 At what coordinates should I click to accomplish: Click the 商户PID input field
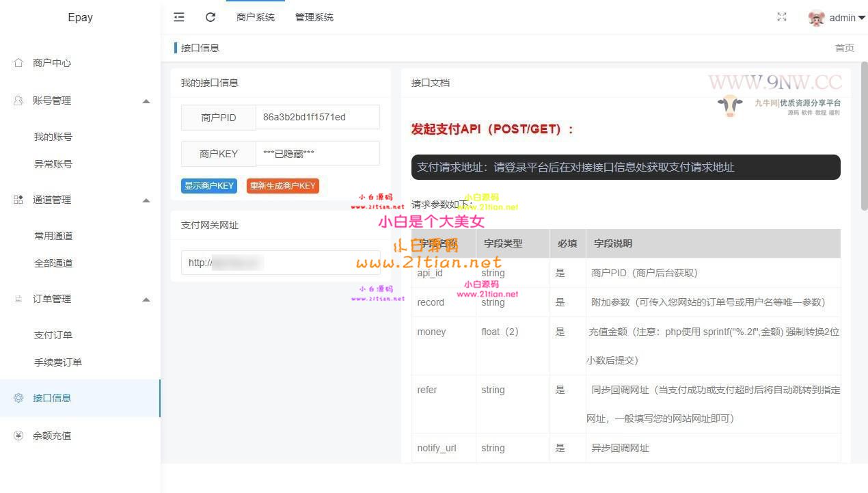tap(317, 117)
